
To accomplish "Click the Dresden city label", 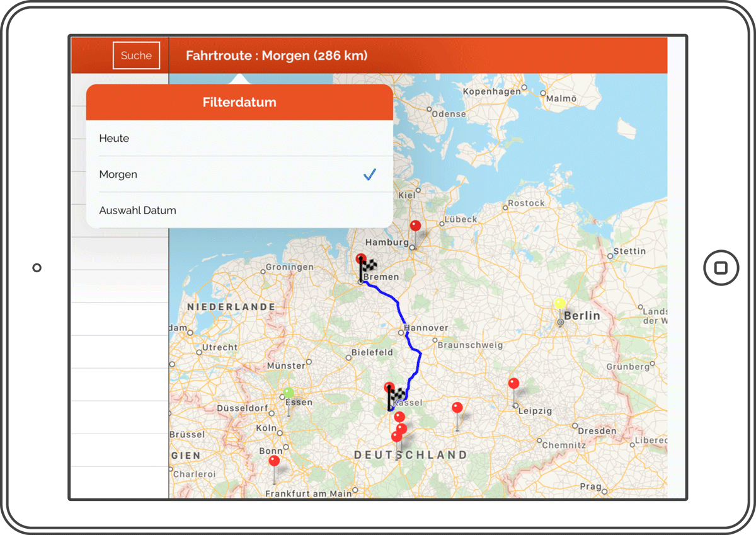I will 597,431.
